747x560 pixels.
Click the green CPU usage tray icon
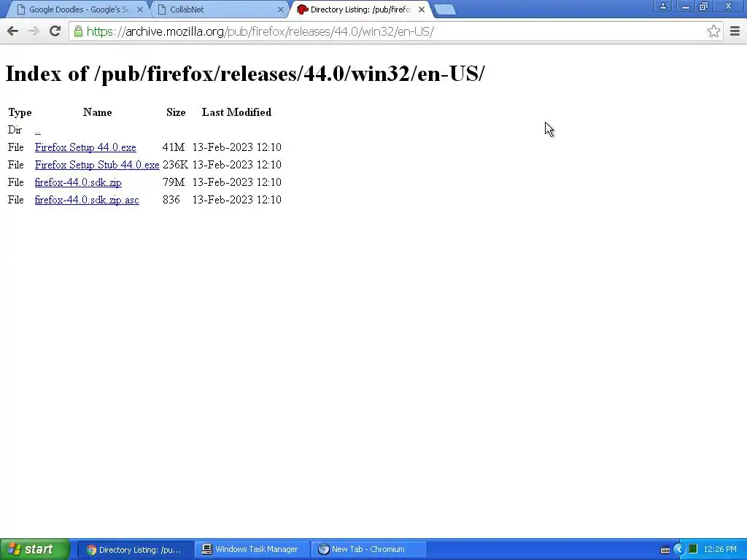click(x=693, y=550)
